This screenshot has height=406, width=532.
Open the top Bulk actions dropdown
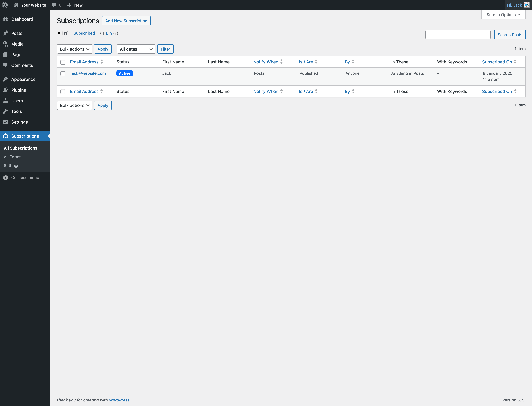75,49
